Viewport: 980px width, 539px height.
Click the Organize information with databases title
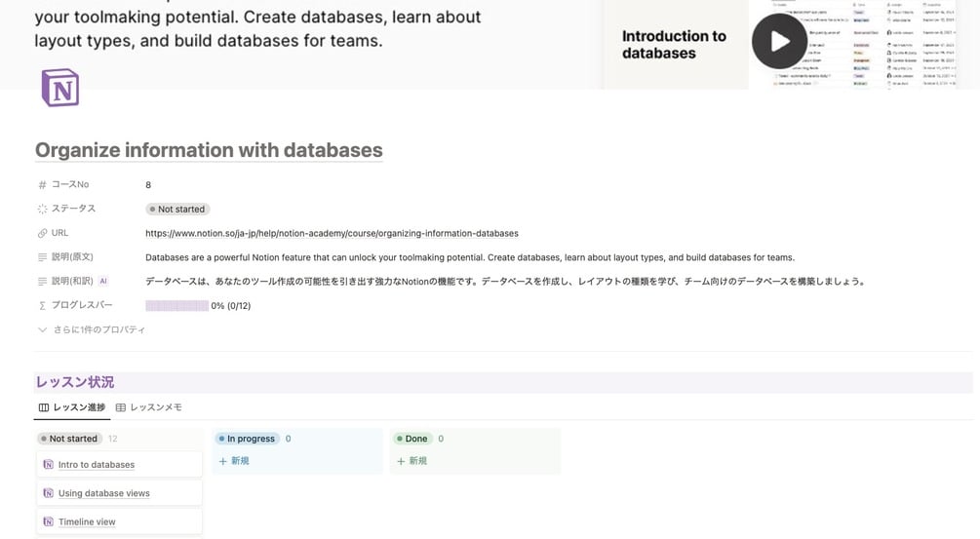pos(209,150)
